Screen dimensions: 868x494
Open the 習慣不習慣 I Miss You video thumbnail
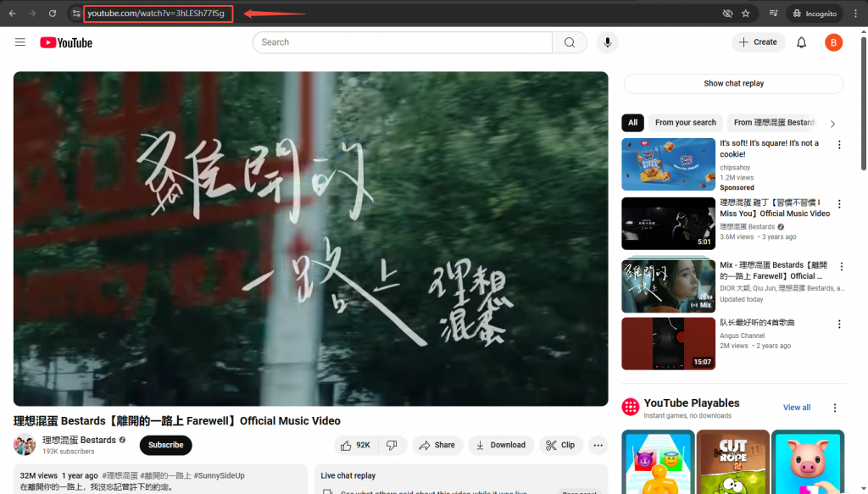pos(668,224)
